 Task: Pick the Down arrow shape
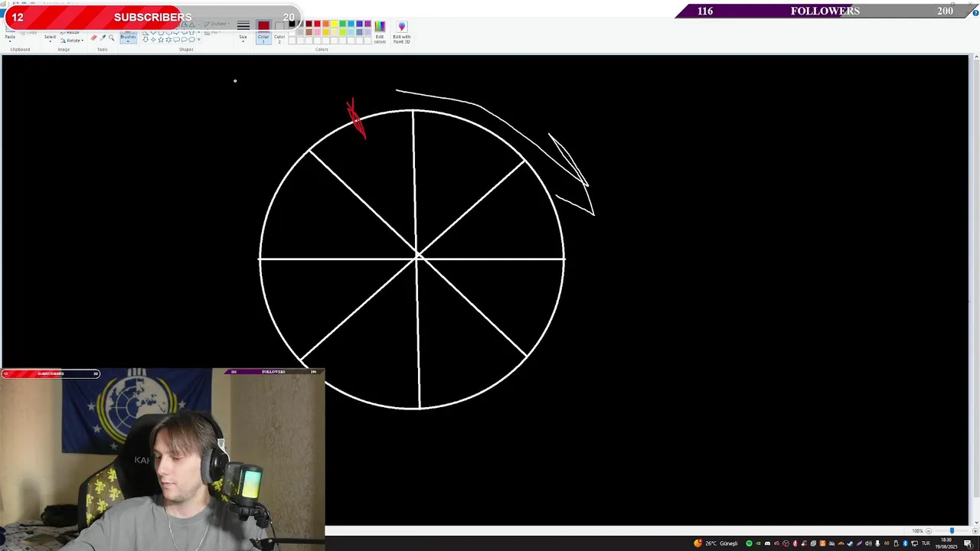click(x=145, y=40)
